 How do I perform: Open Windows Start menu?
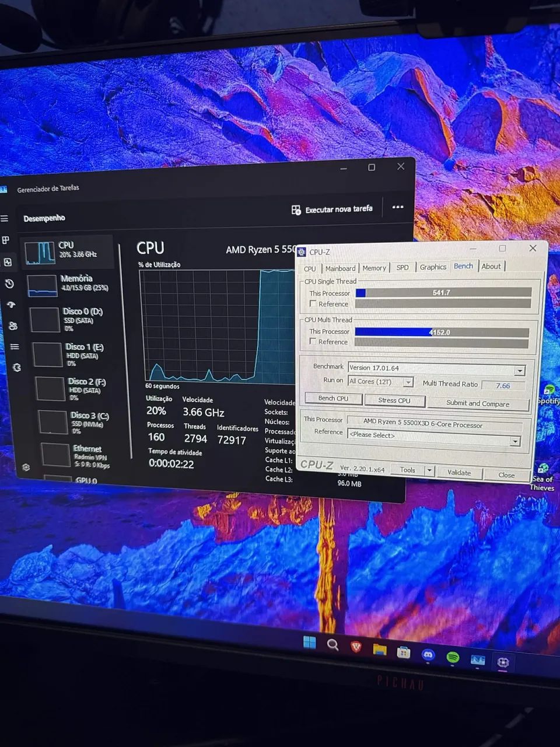[309, 643]
